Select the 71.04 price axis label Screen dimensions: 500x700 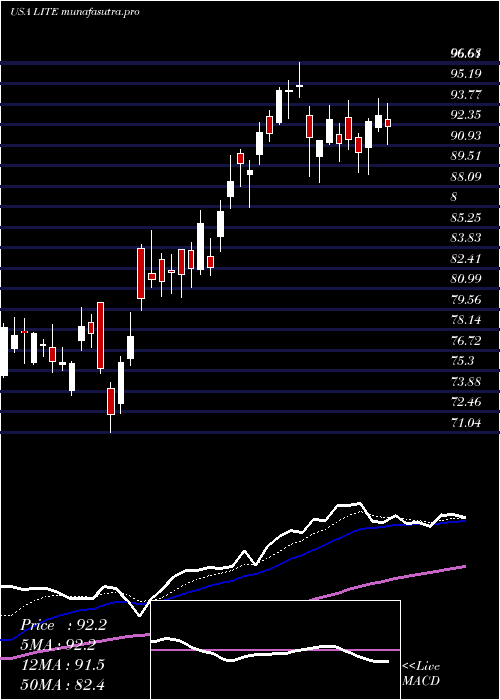(467, 422)
